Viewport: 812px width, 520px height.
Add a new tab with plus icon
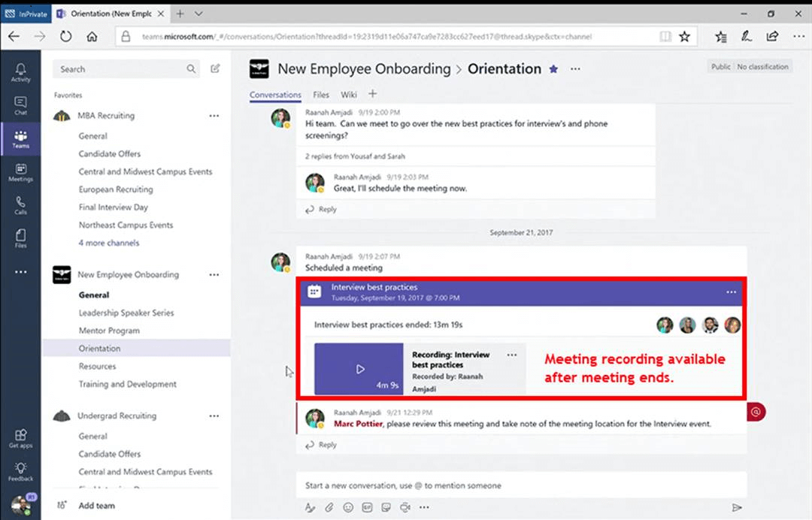(x=372, y=94)
